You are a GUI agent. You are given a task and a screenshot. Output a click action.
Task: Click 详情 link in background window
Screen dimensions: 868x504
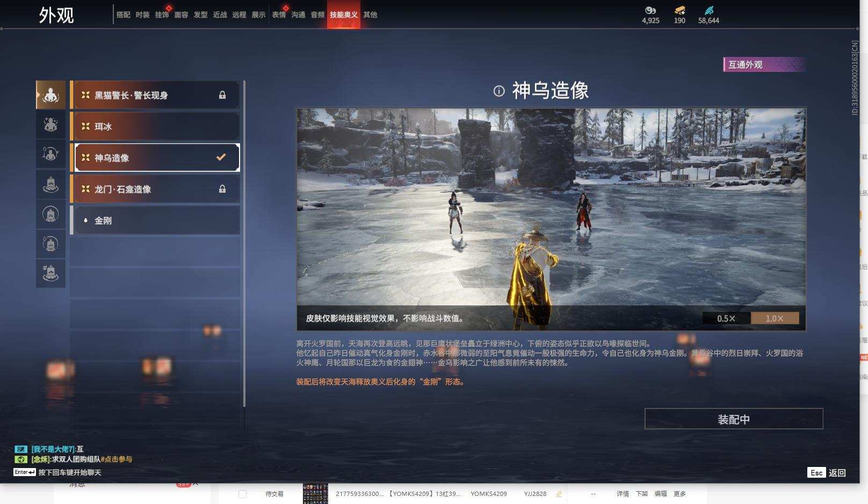623,494
